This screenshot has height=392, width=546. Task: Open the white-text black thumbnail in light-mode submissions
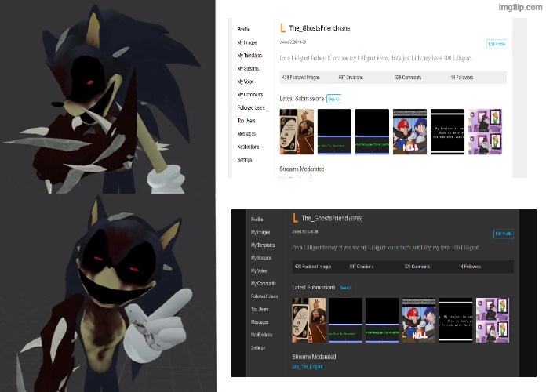tap(447, 132)
